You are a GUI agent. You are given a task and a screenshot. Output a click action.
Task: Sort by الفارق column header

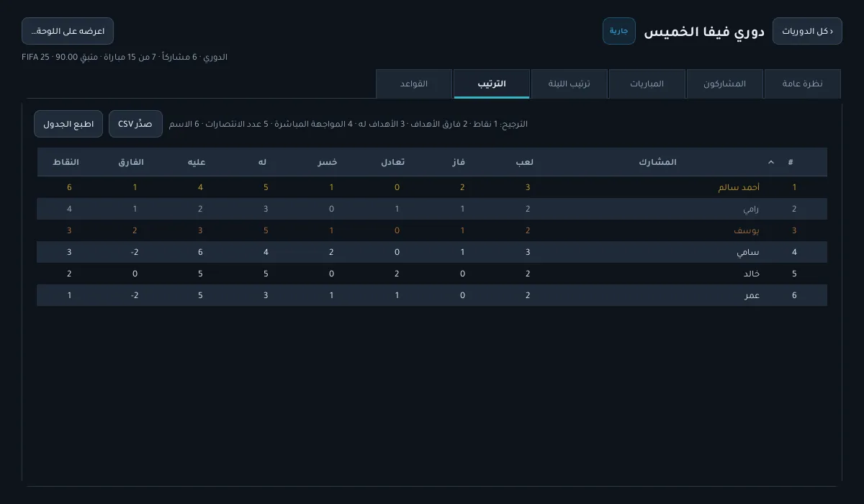click(131, 162)
